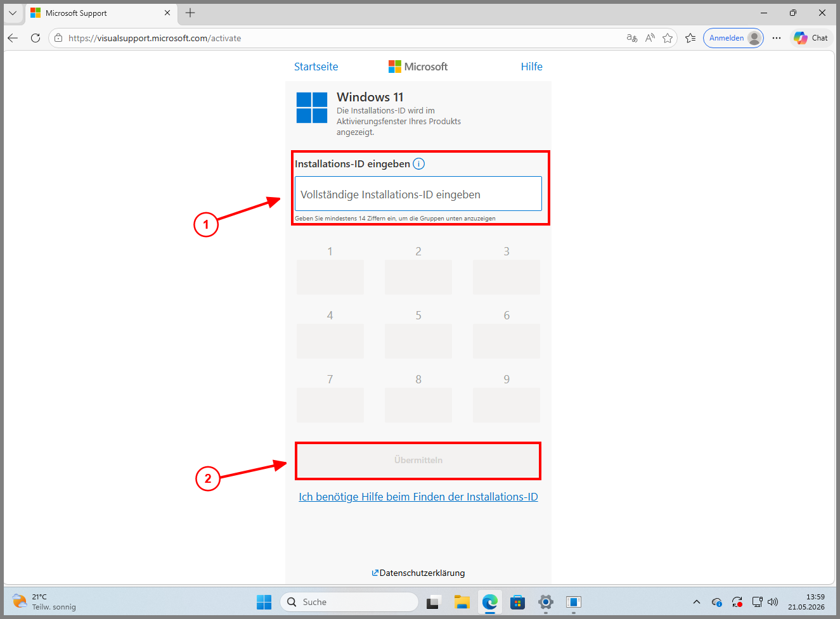Click the Übermitteln submit button
Viewport: 840px width, 619px height.
pyautogui.click(x=418, y=461)
